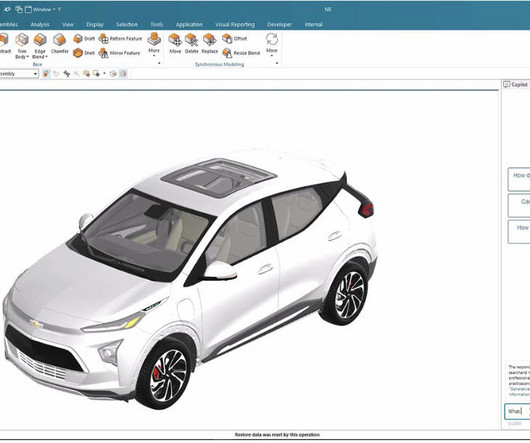
Task: Expand the Base group options arrow
Action: click(x=159, y=63)
